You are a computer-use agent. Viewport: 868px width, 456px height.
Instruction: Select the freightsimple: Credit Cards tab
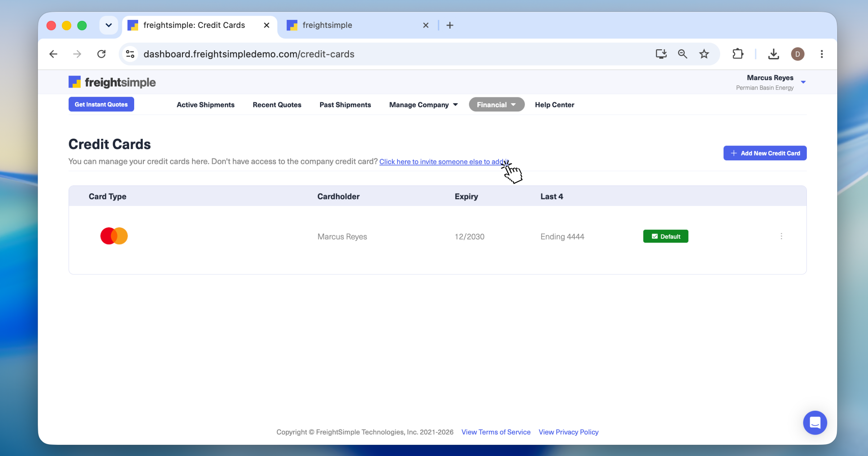pyautogui.click(x=199, y=25)
